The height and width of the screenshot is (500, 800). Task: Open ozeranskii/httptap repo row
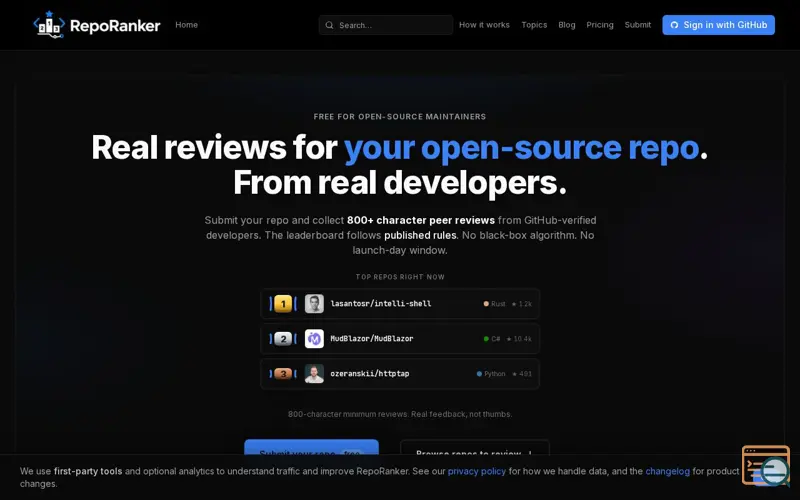400,373
